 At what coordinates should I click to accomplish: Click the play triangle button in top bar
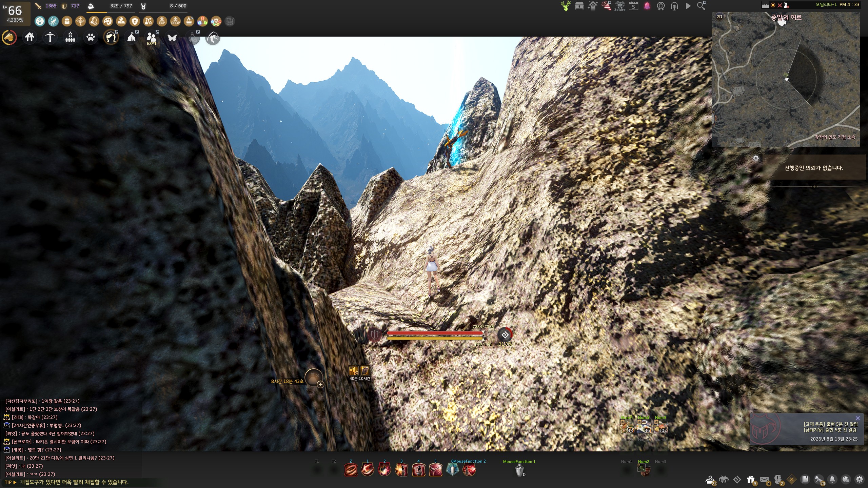pos(688,6)
